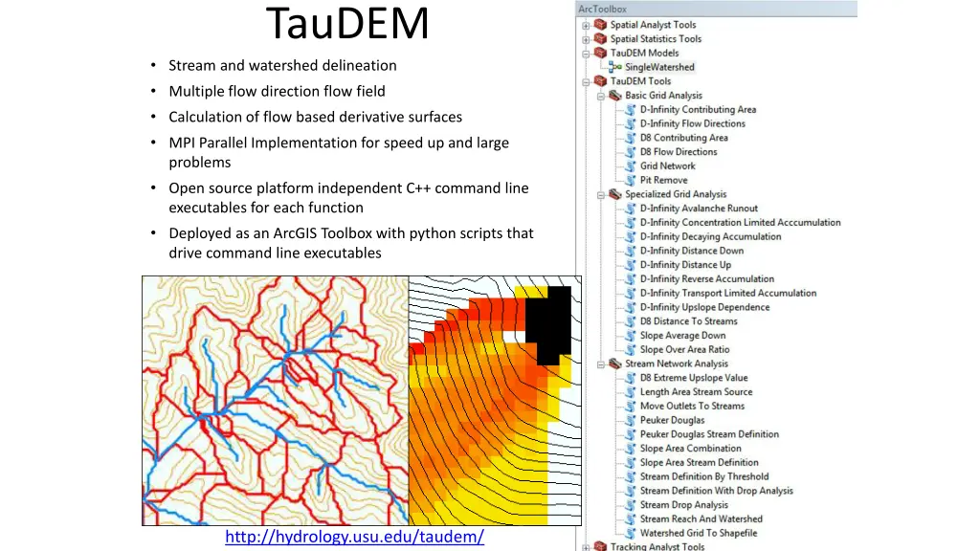Select Stream Definition With Drop Analysis tool

click(x=716, y=491)
